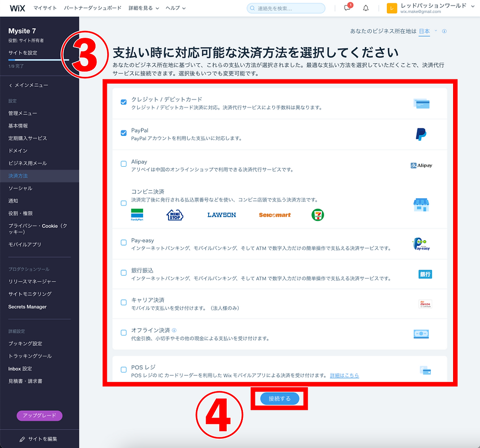Image resolution: width=480 pixels, height=448 pixels.
Task: Enable the コンビニ決済 checkbox
Action: pyautogui.click(x=123, y=203)
